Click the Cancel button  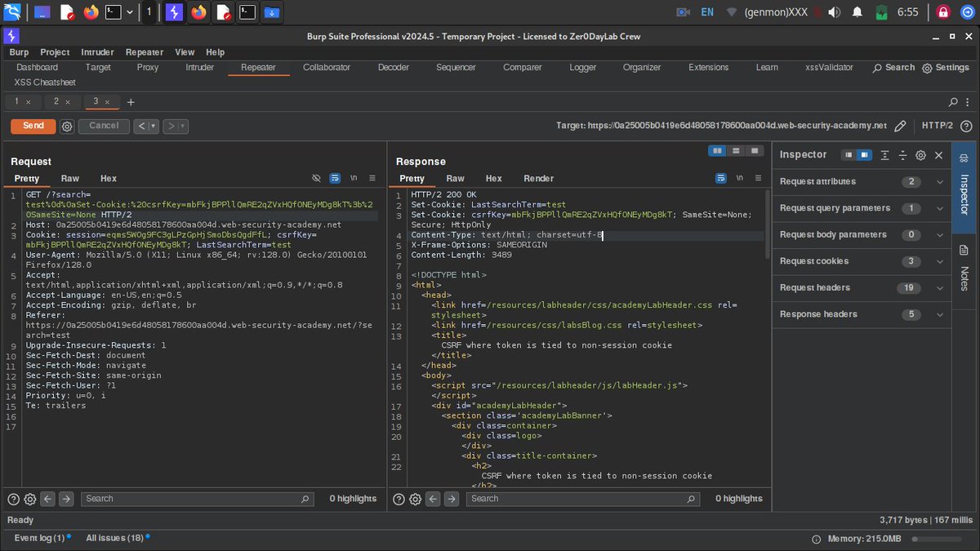(x=104, y=126)
